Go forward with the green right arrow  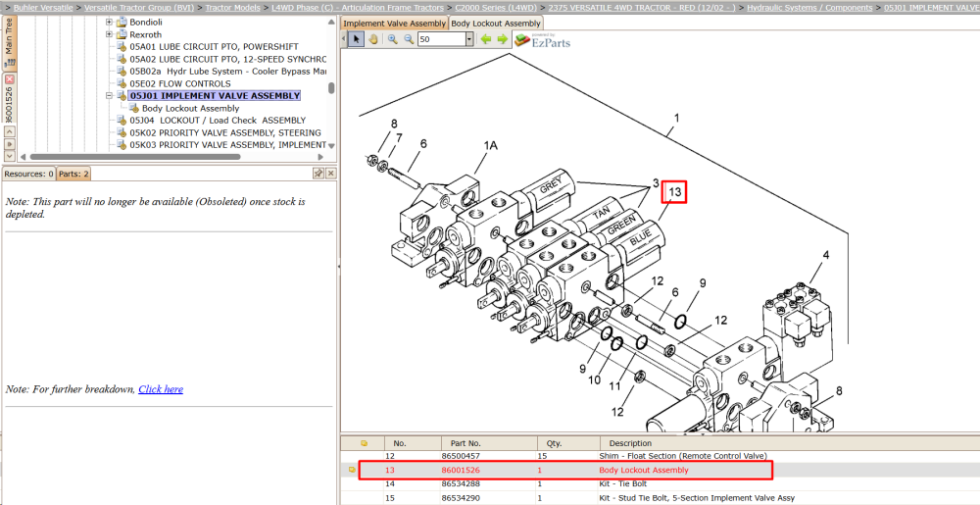tap(502, 39)
